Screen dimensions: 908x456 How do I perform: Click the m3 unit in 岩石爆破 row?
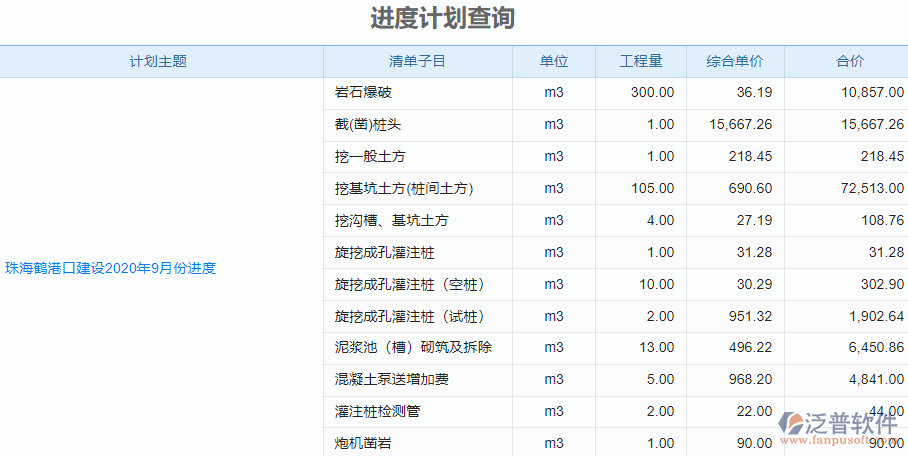tap(554, 92)
